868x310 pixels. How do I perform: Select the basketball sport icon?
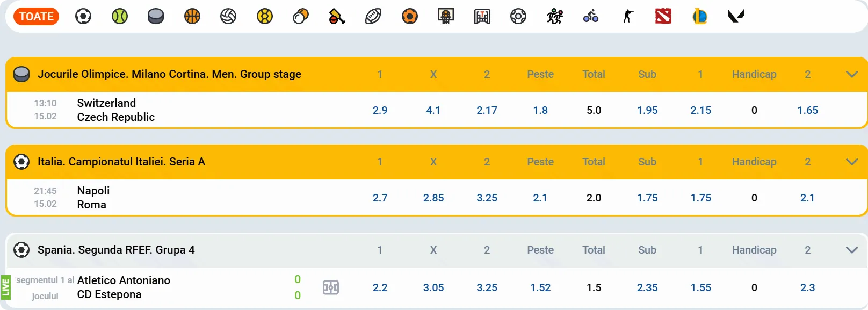pyautogui.click(x=192, y=17)
